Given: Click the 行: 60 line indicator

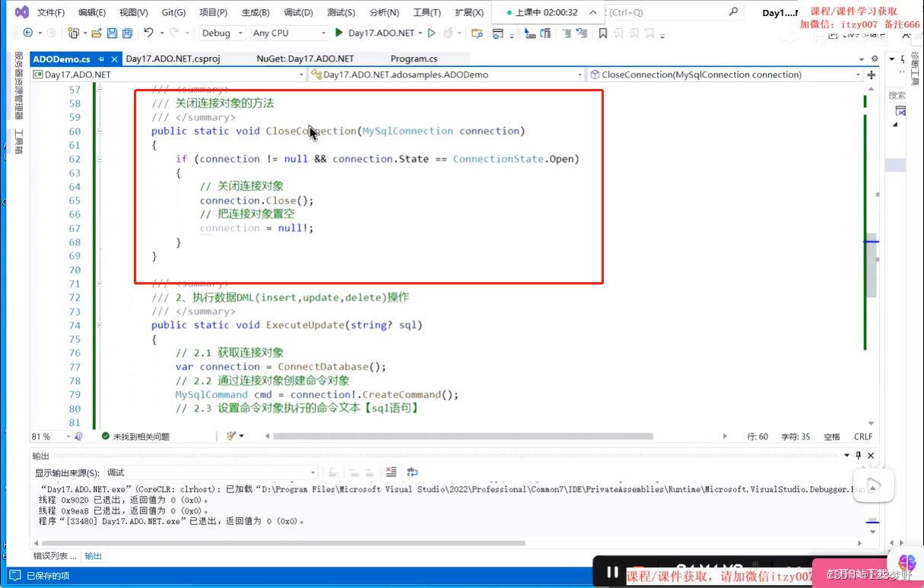Looking at the screenshot, I should (757, 437).
